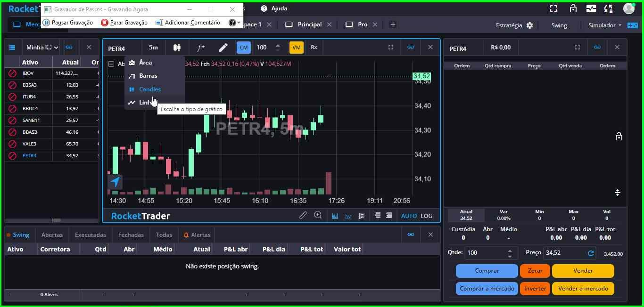This screenshot has width=644, height=307.
Task: Refresh the Preço price value
Action: 591,253
